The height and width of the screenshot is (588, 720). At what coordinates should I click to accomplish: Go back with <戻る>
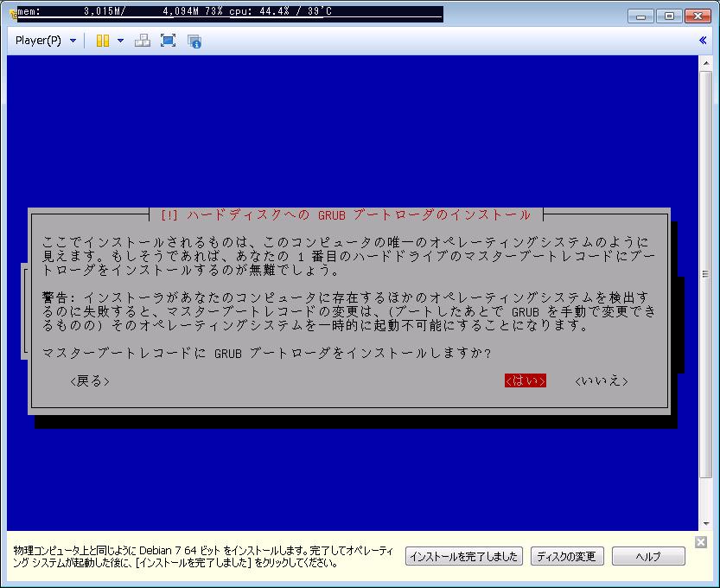click(90, 380)
